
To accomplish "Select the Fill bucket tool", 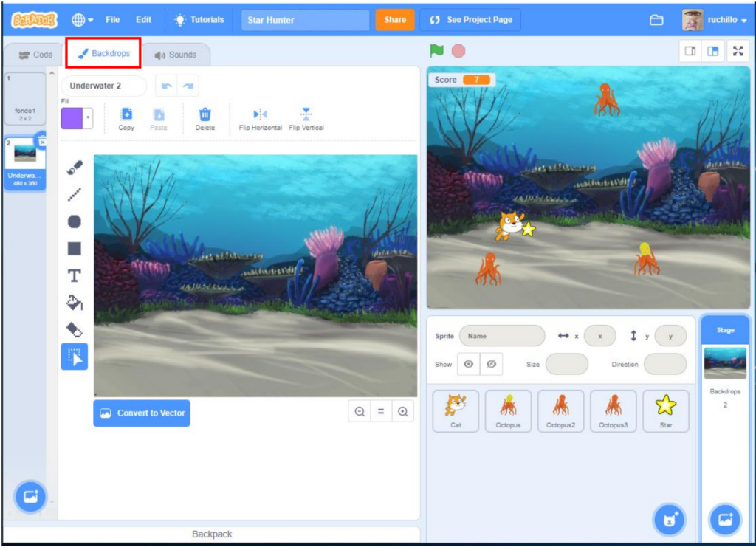I will [74, 303].
